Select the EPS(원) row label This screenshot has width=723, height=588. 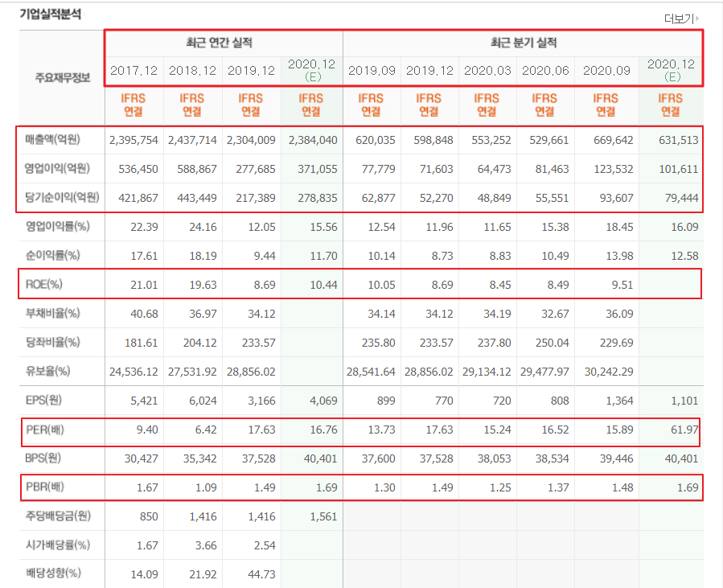pyautogui.click(x=43, y=400)
